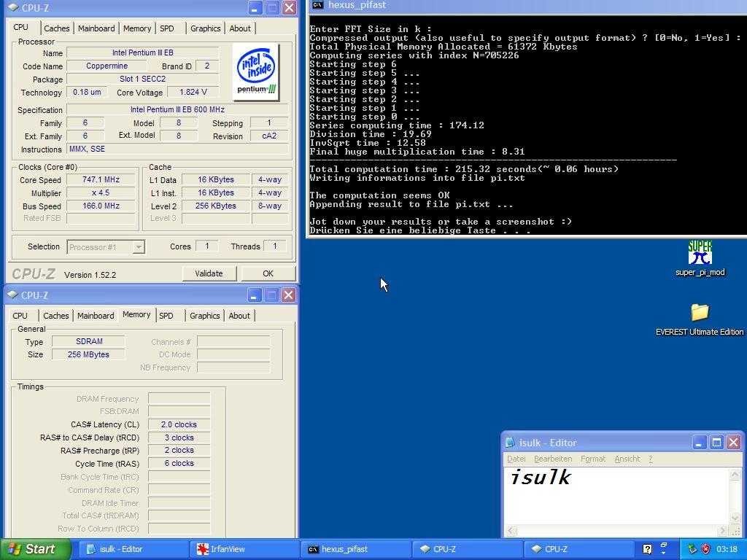Open super_pi_mod desktop icon
Viewport: 747px width, 560px height.
tap(700, 252)
